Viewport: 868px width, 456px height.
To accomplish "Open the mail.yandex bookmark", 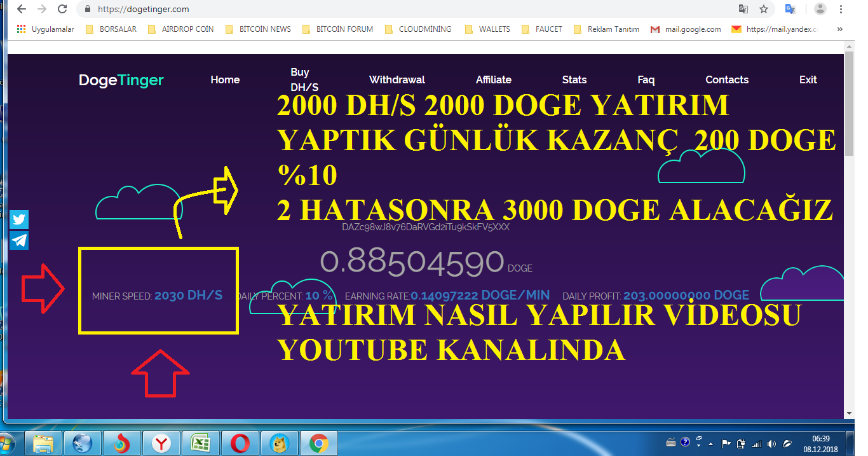I will 775,29.
